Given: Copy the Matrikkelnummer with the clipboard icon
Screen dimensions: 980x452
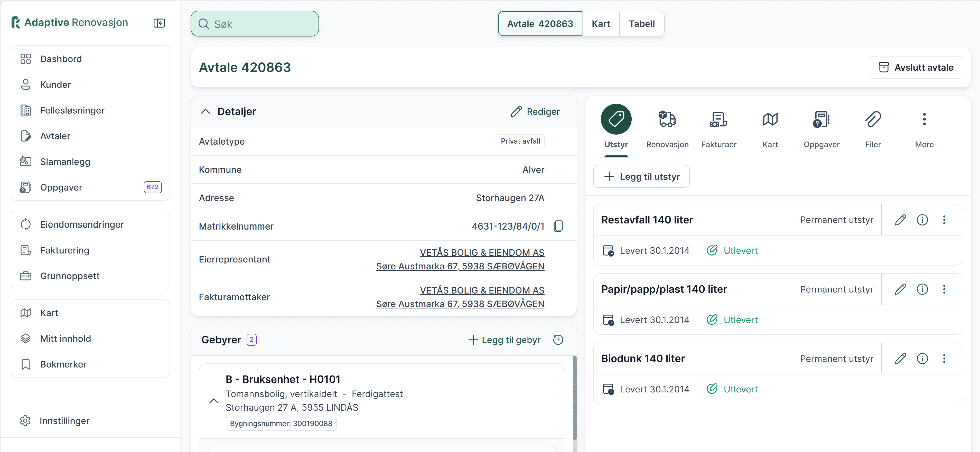Looking at the screenshot, I should pos(558,226).
